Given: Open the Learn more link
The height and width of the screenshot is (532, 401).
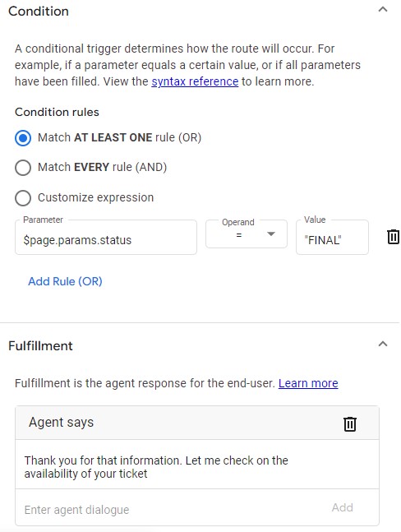Looking at the screenshot, I should click(308, 383).
